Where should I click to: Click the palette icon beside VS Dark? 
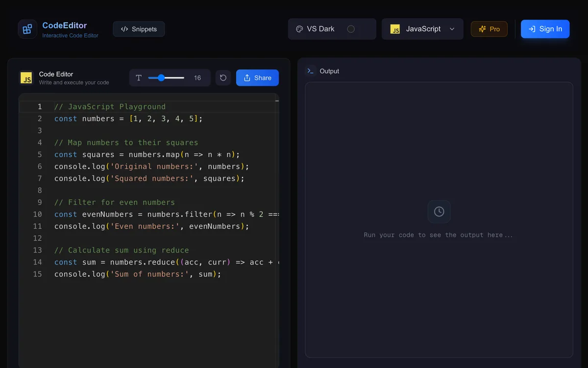coord(299,29)
